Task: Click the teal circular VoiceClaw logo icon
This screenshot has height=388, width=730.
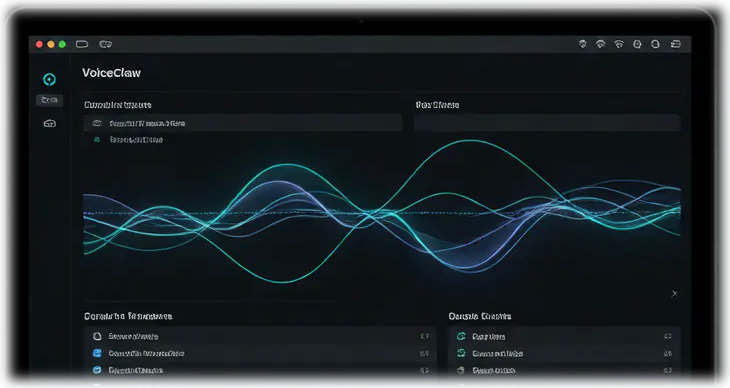Action: click(50, 80)
